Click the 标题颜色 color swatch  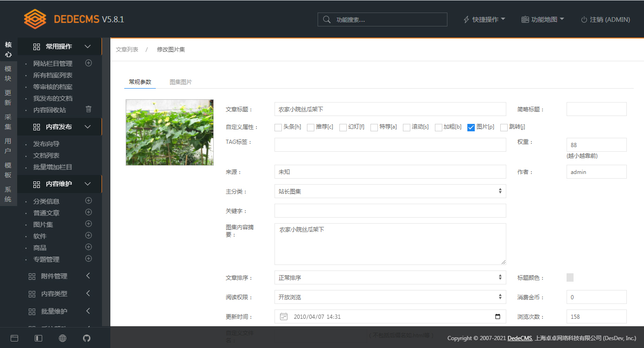coord(570,277)
